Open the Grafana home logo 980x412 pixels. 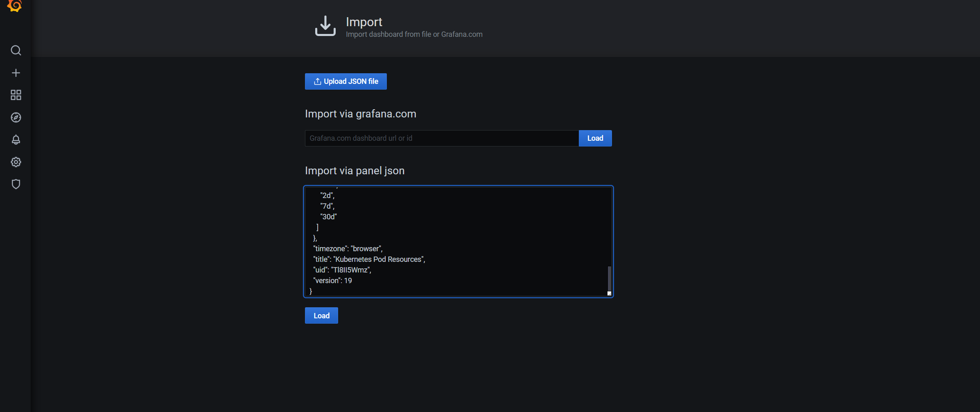pyautogui.click(x=15, y=6)
